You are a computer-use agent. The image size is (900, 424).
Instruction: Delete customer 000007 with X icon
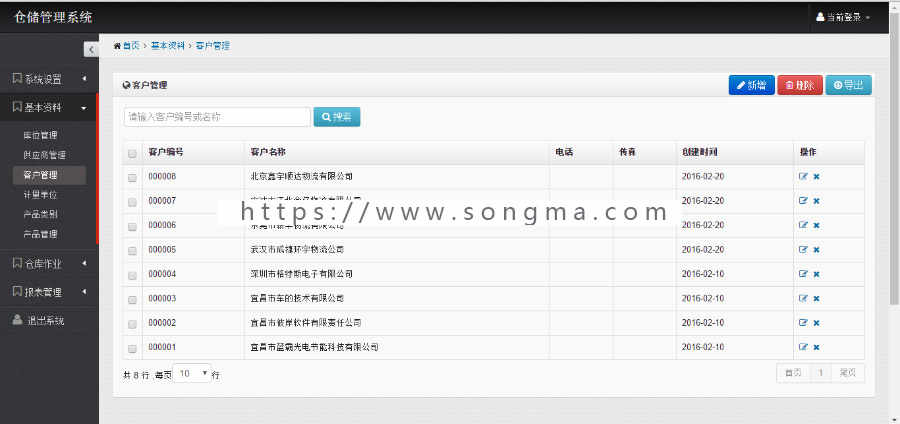tap(816, 201)
